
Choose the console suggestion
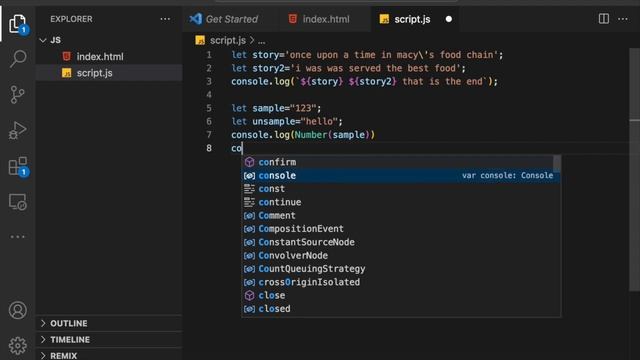coord(401,176)
